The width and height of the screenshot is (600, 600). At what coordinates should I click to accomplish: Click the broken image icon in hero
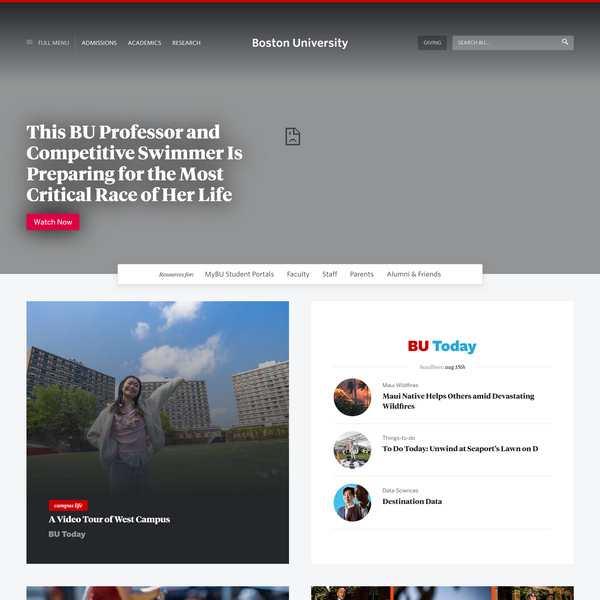(292, 136)
